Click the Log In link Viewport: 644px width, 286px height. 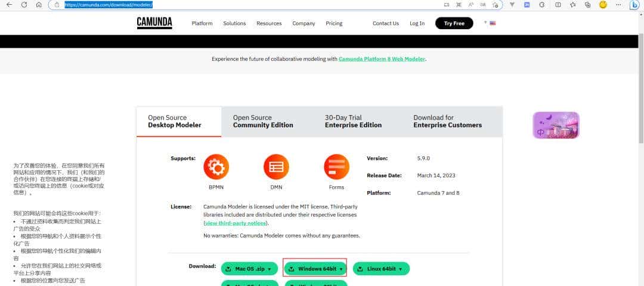[417, 23]
